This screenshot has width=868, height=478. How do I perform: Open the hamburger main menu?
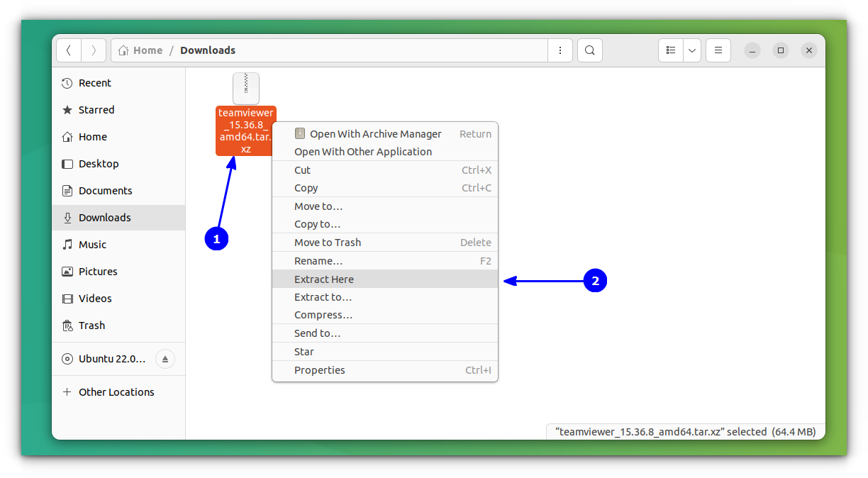(x=718, y=50)
